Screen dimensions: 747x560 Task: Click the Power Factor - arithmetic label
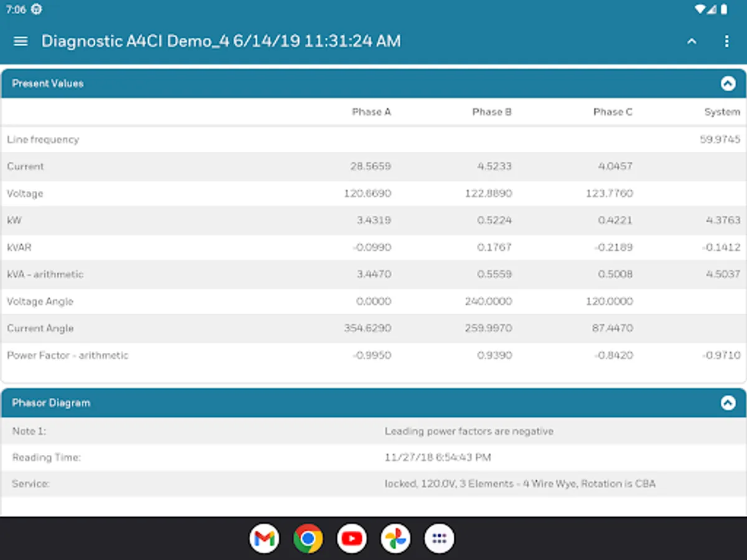point(67,355)
